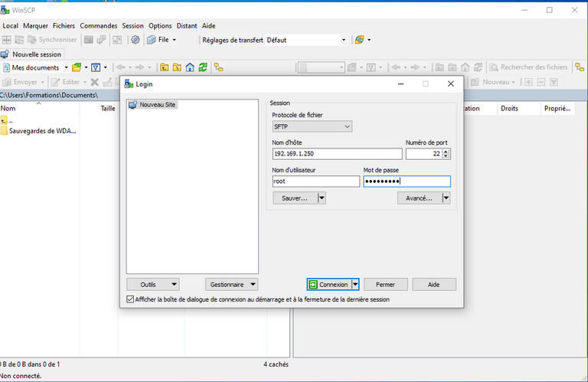Click the Connexion button
The height and width of the screenshot is (382, 588).
click(329, 285)
